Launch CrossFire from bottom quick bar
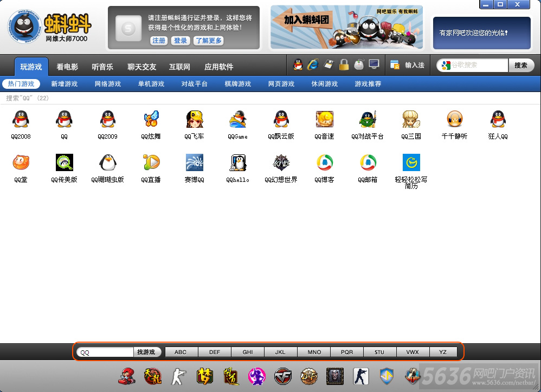The image size is (541, 392). coord(283,376)
